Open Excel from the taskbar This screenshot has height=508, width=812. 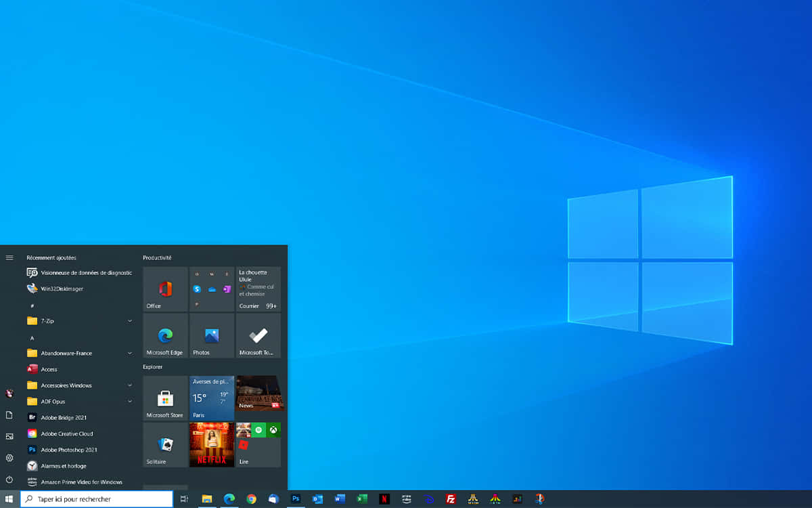pyautogui.click(x=362, y=499)
